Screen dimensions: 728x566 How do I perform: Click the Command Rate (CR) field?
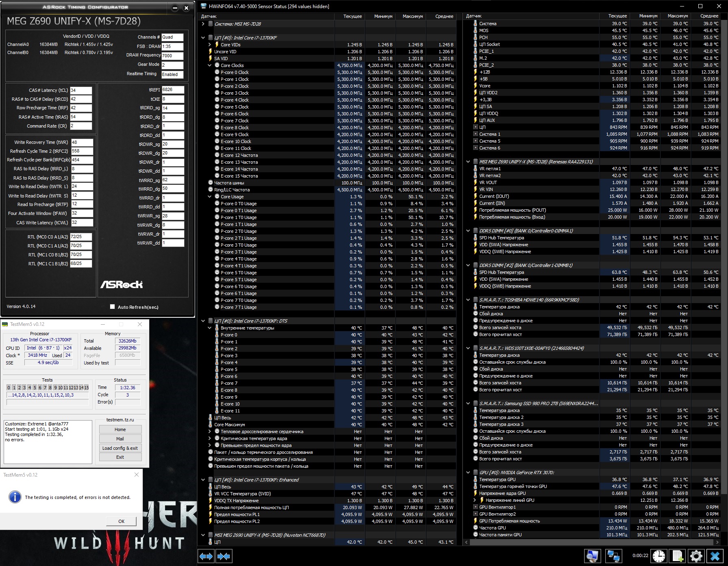point(81,126)
